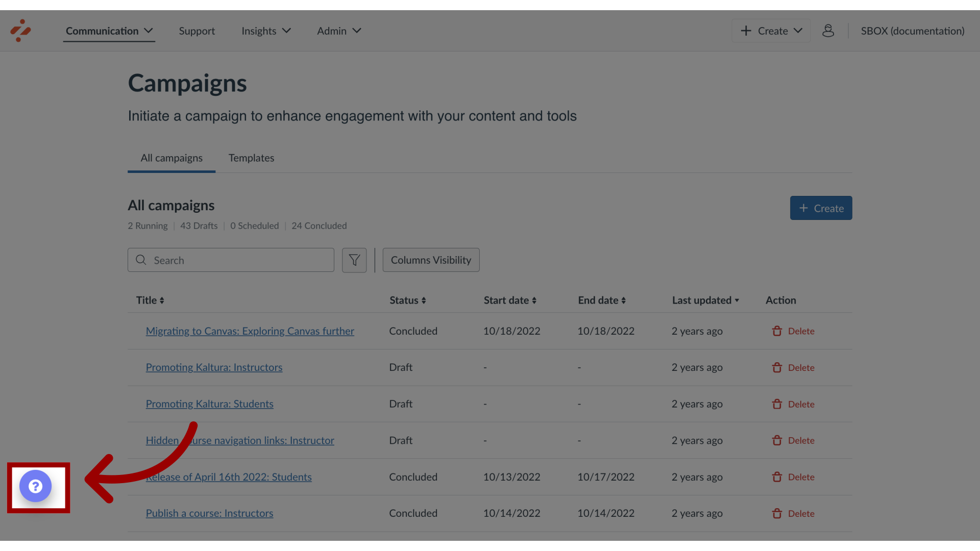Toggle to the Templates tab

pos(251,158)
